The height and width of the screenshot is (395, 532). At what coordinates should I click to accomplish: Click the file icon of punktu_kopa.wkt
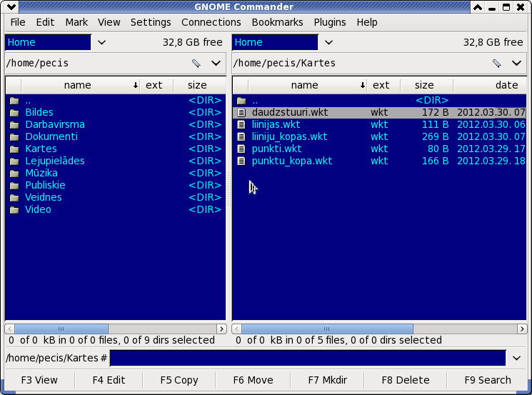click(241, 161)
